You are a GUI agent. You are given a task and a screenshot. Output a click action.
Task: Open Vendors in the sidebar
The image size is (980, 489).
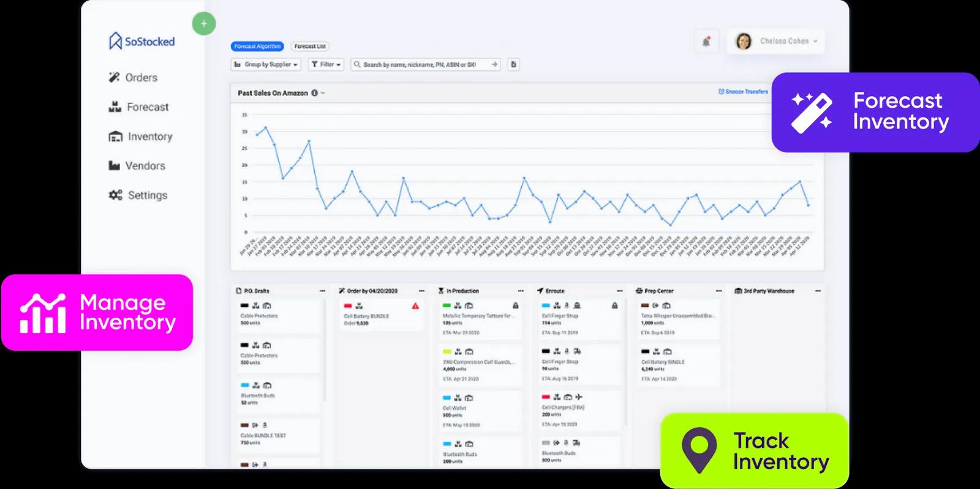pos(137,166)
